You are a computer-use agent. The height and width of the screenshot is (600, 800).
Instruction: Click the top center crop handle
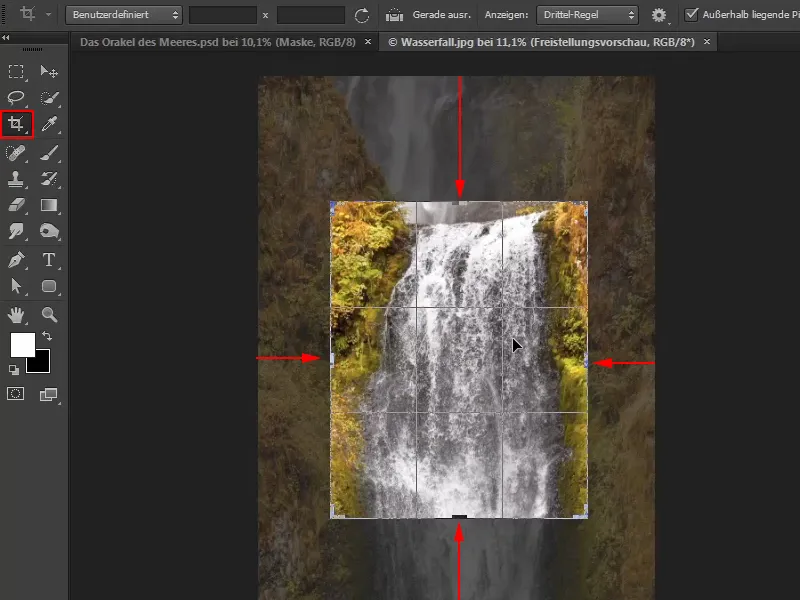[459, 203]
